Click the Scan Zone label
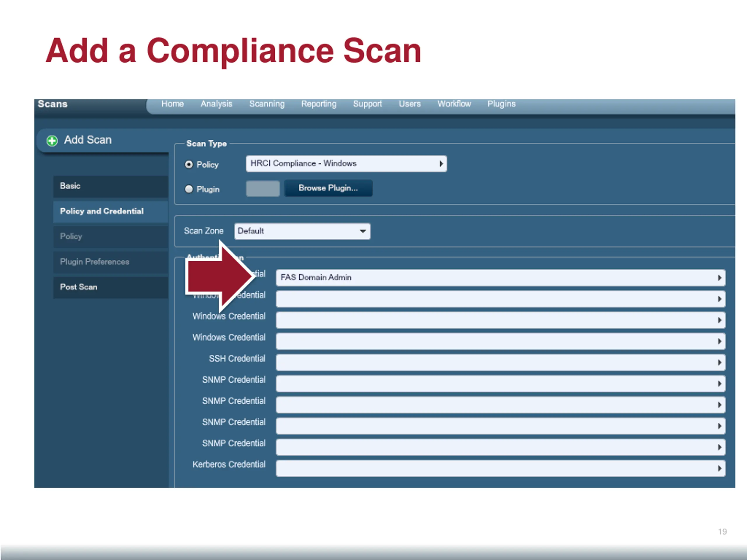This screenshot has width=747, height=560. [x=204, y=231]
